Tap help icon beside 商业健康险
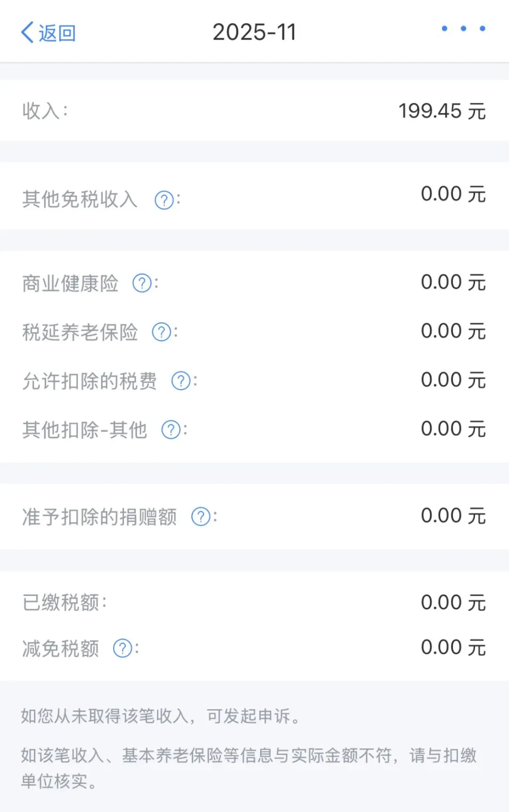Image resolution: width=509 pixels, height=812 pixels. (142, 283)
